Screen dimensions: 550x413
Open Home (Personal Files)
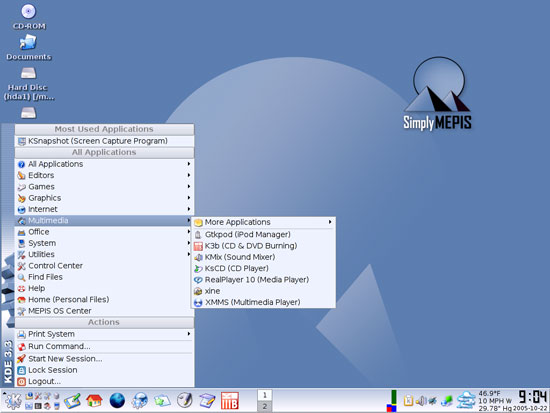[x=104, y=299]
